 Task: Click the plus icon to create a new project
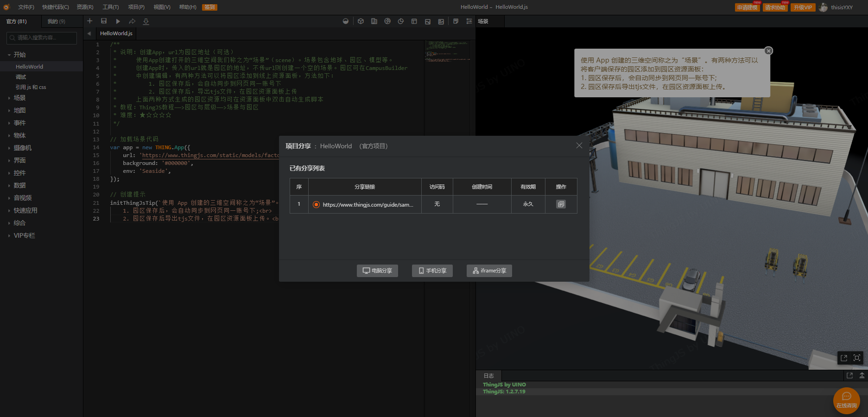[90, 21]
